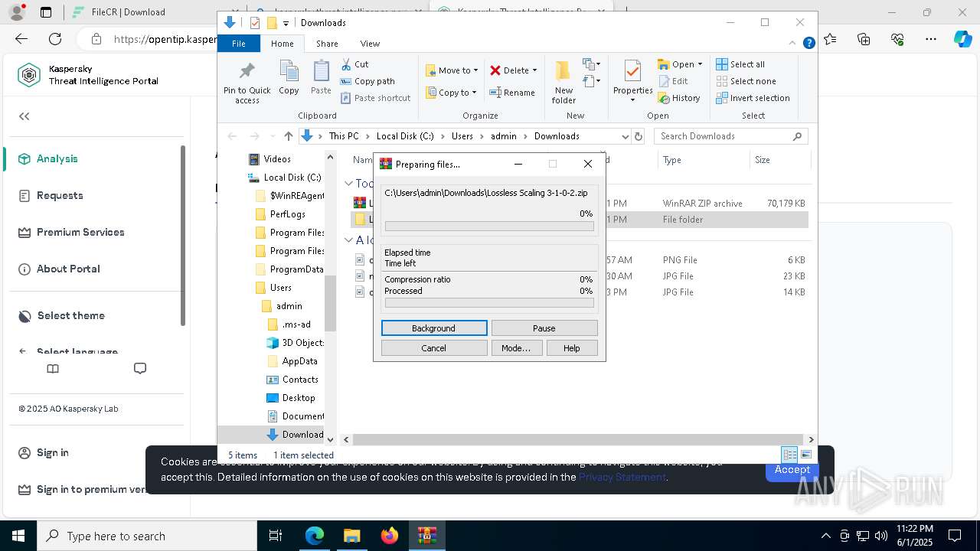980x551 pixels.
Task: Open the Move to dropdown
Action: tap(452, 70)
